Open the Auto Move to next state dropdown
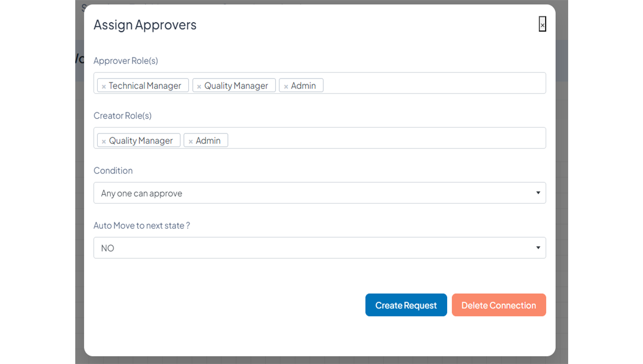This screenshot has width=643, height=364. (x=319, y=248)
